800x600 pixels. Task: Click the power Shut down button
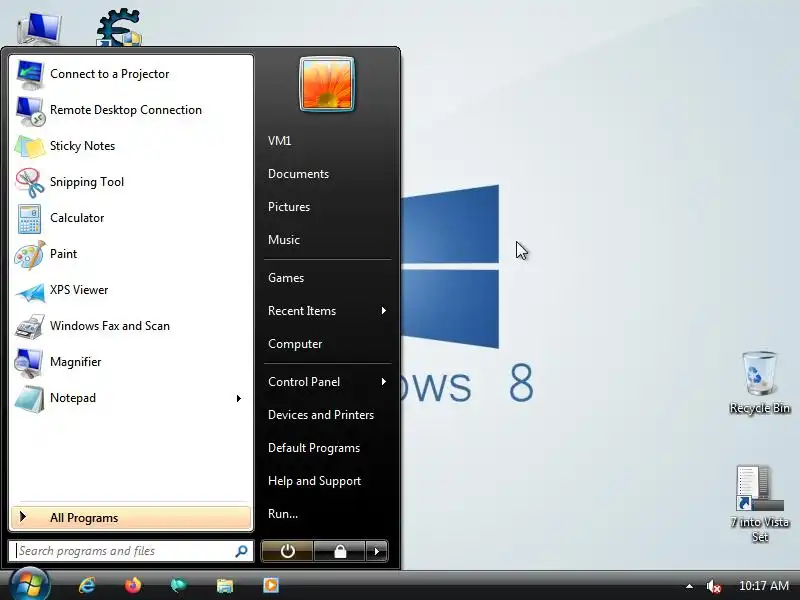287,552
